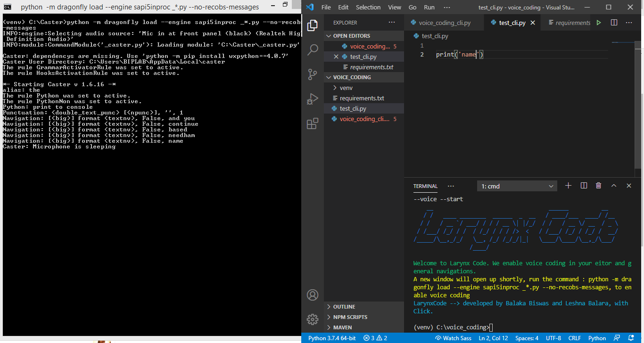The width and height of the screenshot is (644, 343).
Task: Open voice_coding_cli file in folder tree
Action: tap(364, 119)
